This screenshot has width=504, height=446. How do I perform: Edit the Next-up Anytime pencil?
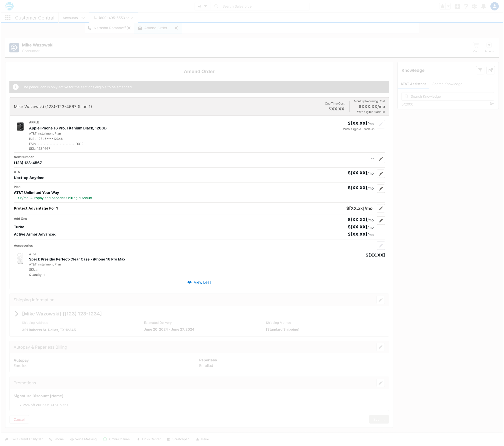(381, 174)
